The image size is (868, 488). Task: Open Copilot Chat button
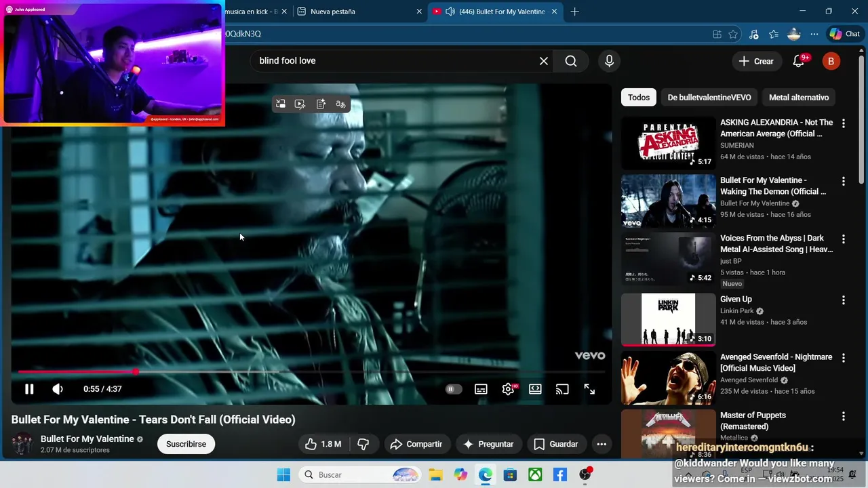[845, 34]
